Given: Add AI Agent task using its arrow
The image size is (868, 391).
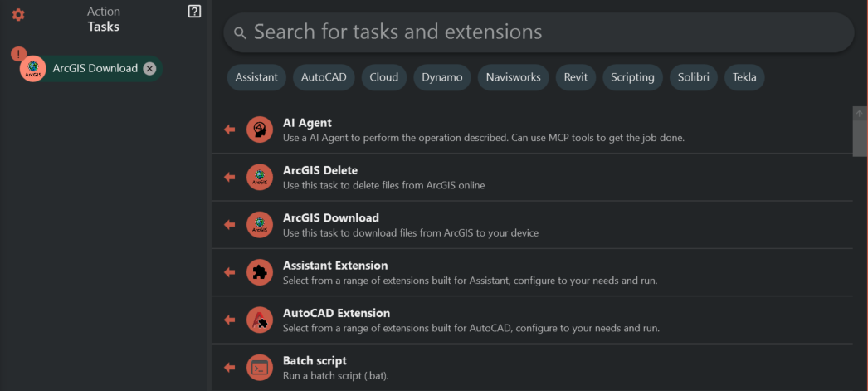Looking at the screenshot, I should [229, 130].
